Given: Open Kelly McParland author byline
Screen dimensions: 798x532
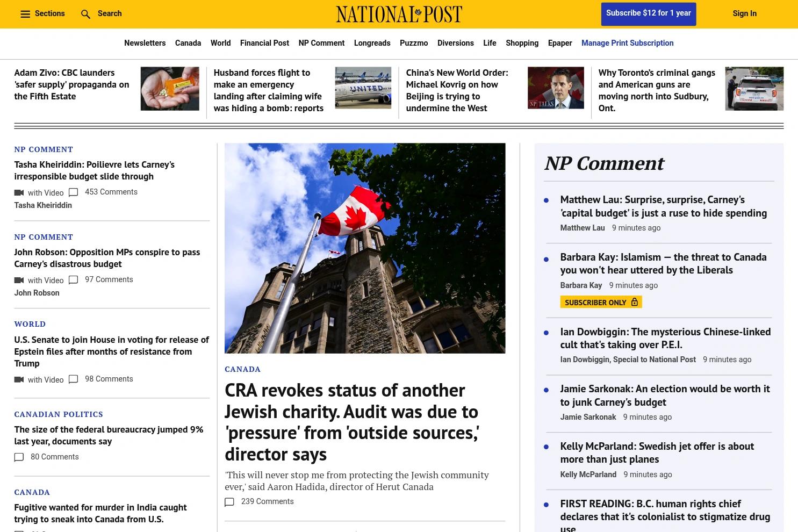Looking at the screenshot, I should click(588, 475).
